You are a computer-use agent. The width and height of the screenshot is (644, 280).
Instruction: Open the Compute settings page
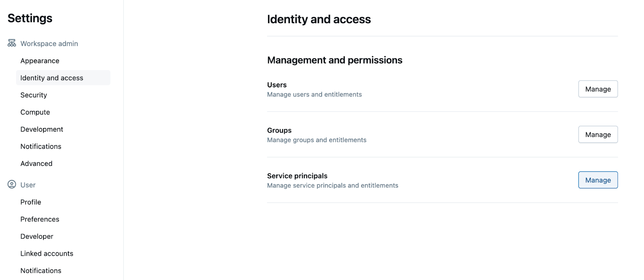(35, 112)
